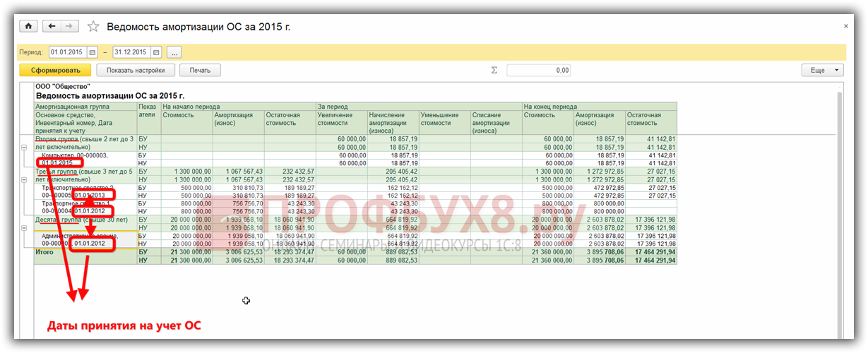This screenshot has height=353, width=868.
Task: Click the ellipsis period selection button
Action: click(174, 52)
